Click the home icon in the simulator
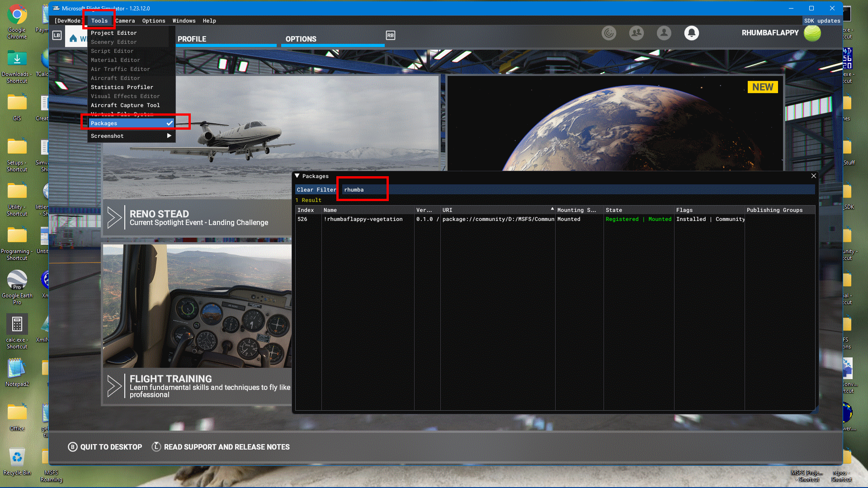This screenshot has height=488, width=868. (73, 38)
